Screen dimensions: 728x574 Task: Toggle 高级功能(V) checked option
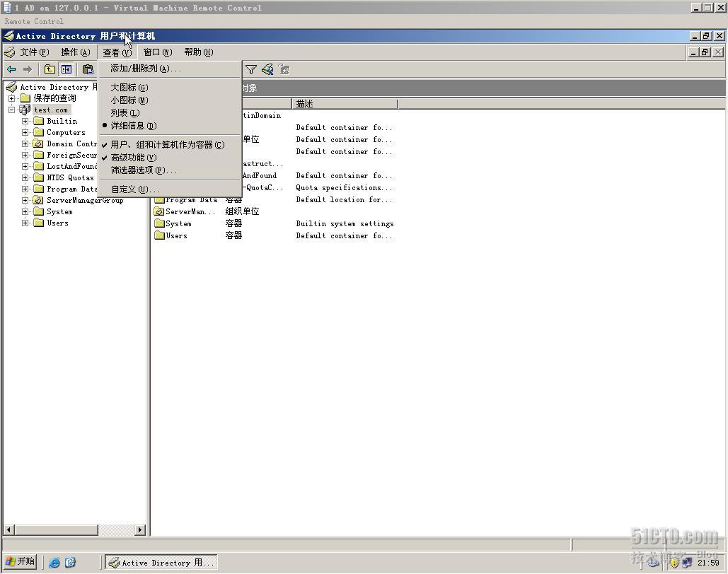pyautogui.click(x=170, y=158)
